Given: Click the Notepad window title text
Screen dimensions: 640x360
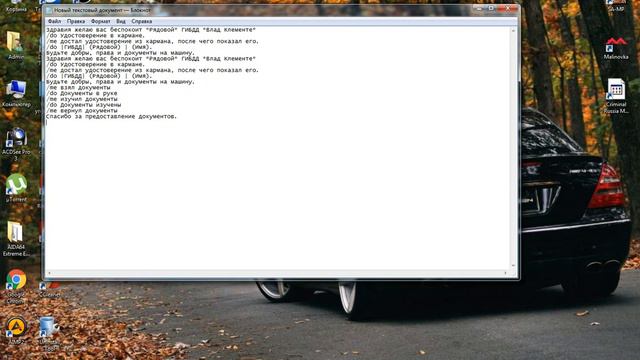Looking at the screenshot, I should (102, 10).
